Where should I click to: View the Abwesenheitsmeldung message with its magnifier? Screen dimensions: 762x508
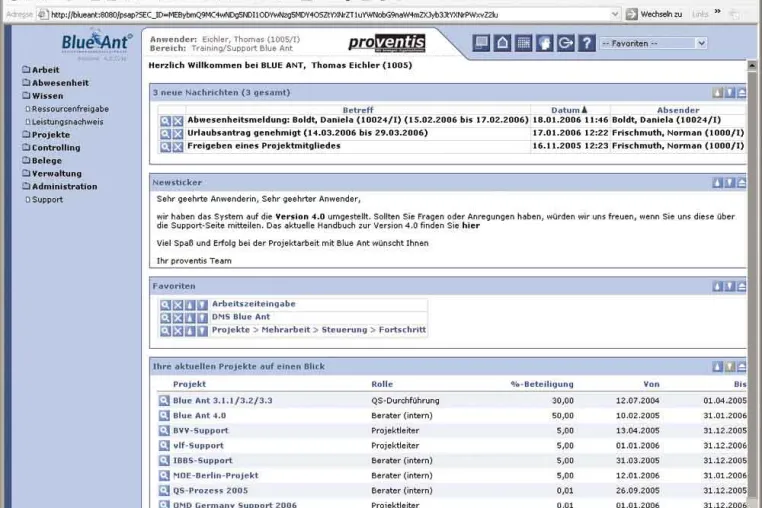[165, 121]
